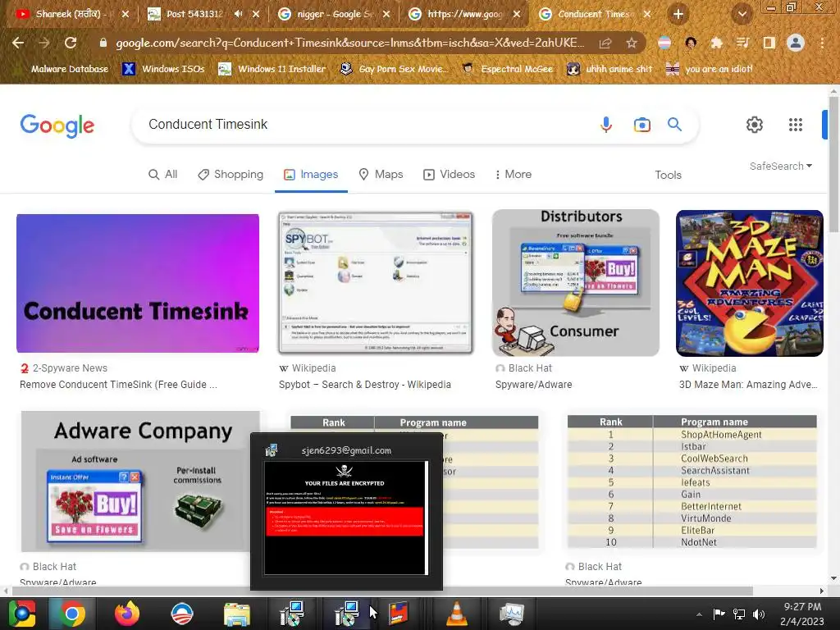Open a new browser tab

(678, 15)
